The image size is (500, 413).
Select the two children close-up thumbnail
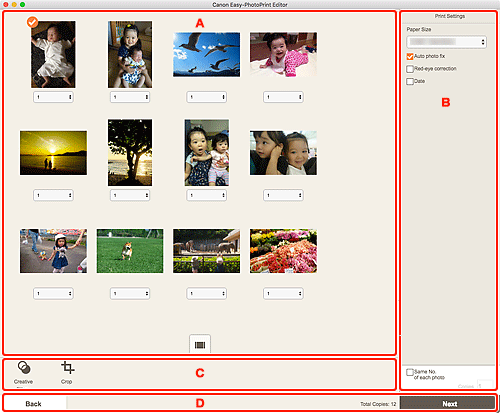click(x=283, y=153)
